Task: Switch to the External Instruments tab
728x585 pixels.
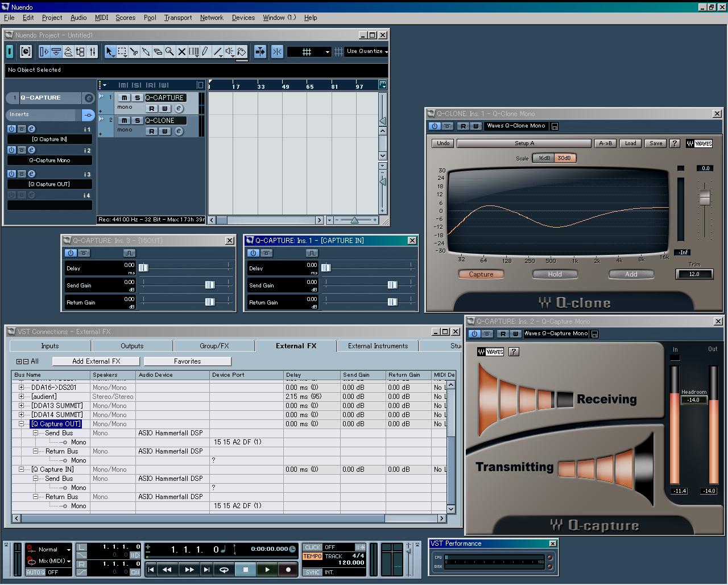Action: 378,346
